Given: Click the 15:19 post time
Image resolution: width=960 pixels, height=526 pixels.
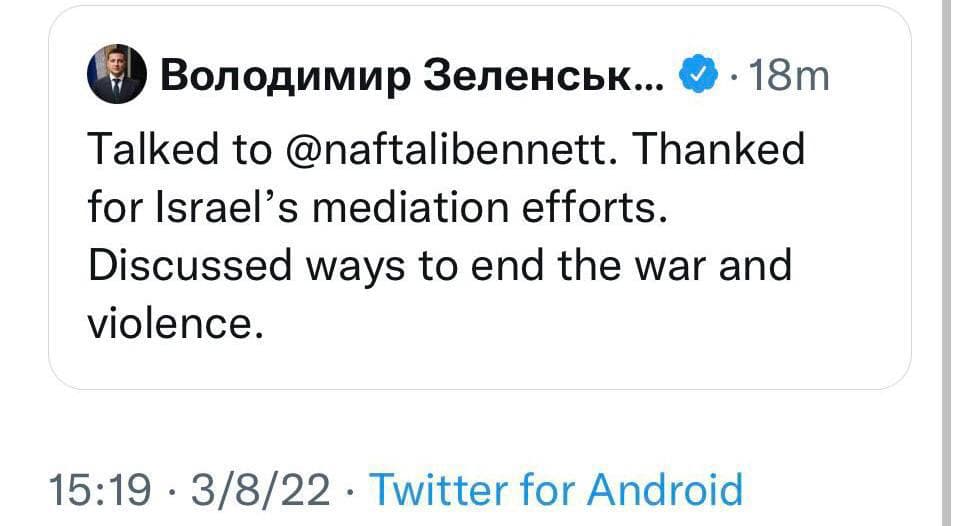Looking at the screenshot, I should click(99, 490).
